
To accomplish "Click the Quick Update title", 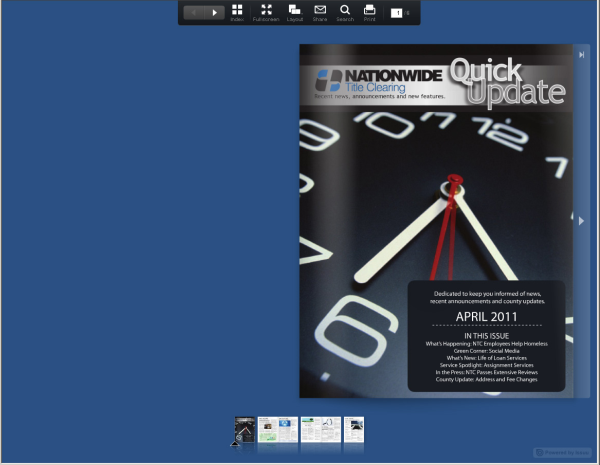I will click(507, 82).
